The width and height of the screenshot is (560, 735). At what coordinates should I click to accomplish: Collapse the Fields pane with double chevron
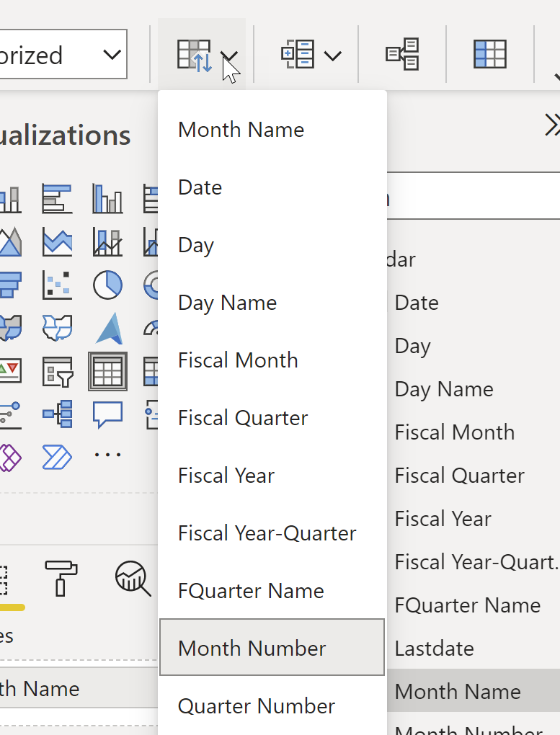[x=551, y=125]
